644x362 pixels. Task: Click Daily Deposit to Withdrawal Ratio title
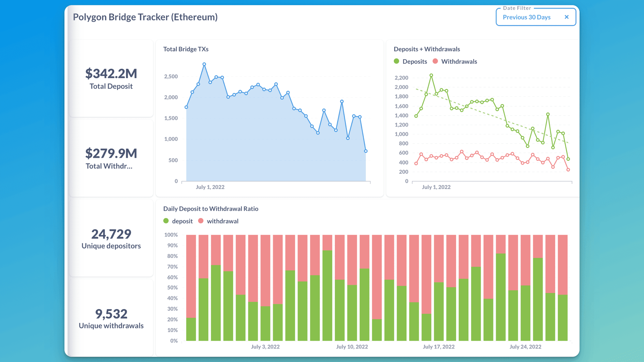[x=211, y=209]
